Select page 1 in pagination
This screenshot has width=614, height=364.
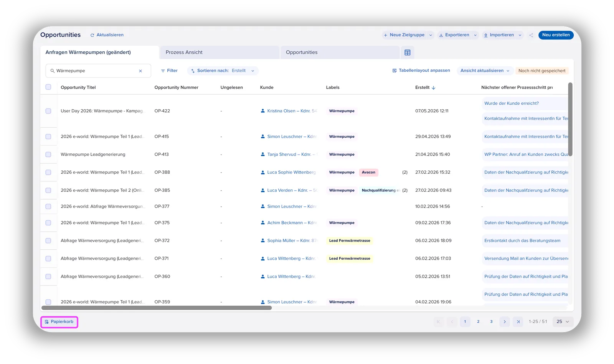tap(465, 322)
